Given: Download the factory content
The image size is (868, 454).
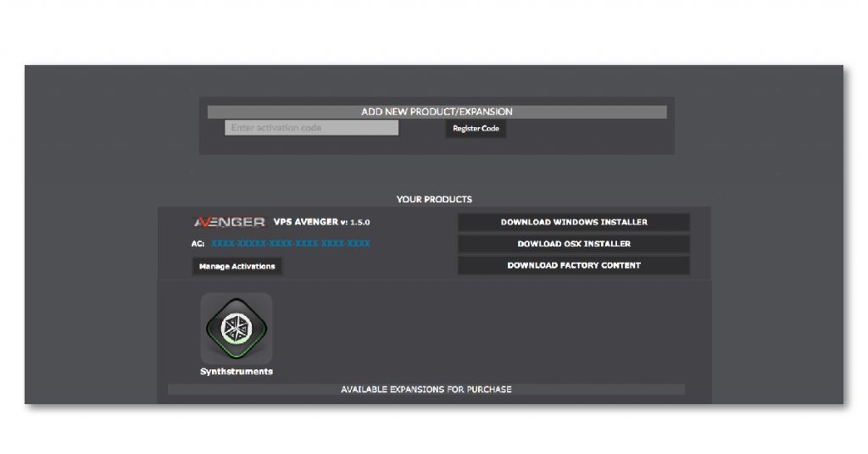Looking at the screenshot, I should 573,265.
